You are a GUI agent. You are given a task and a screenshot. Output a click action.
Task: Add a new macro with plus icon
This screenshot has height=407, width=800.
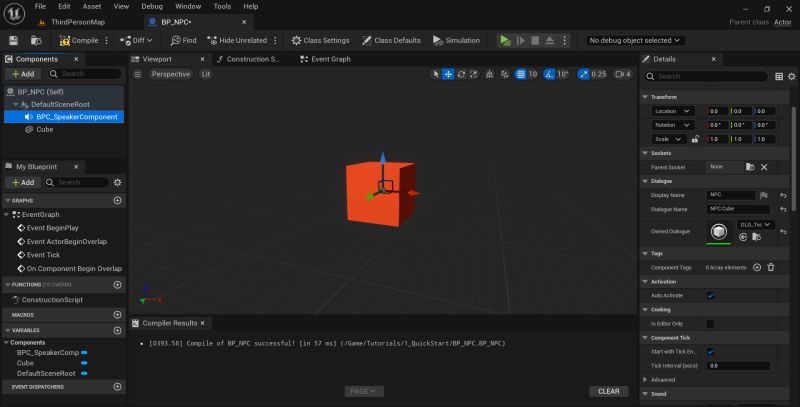pos(117,315)
